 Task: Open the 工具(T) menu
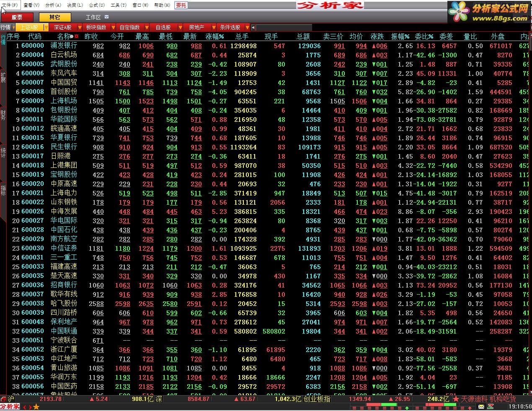[x=119, y=5]
